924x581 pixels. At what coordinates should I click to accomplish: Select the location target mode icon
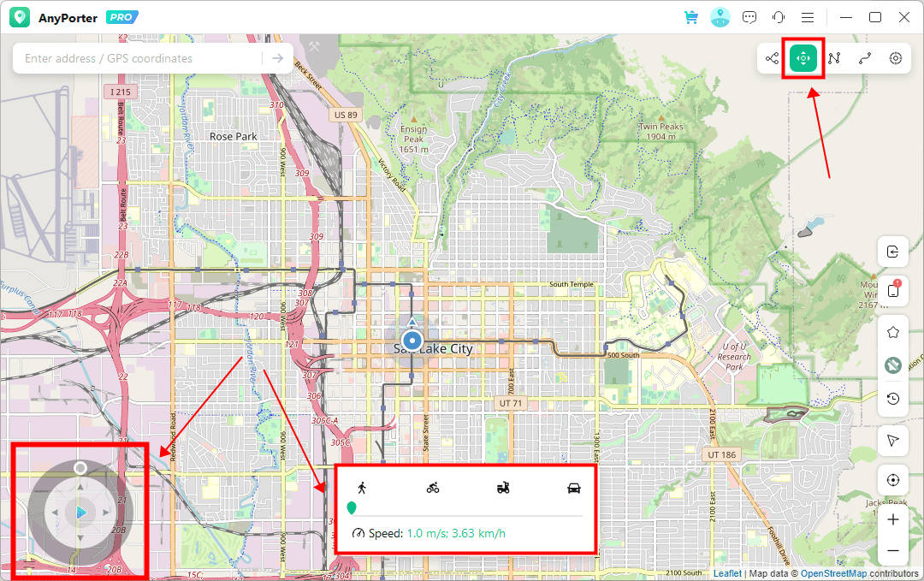pyautogui.click(x=896, y=58)
